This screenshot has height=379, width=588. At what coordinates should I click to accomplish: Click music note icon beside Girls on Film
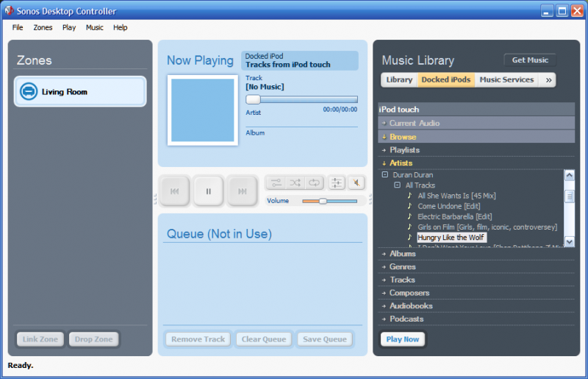pos(409,227)
